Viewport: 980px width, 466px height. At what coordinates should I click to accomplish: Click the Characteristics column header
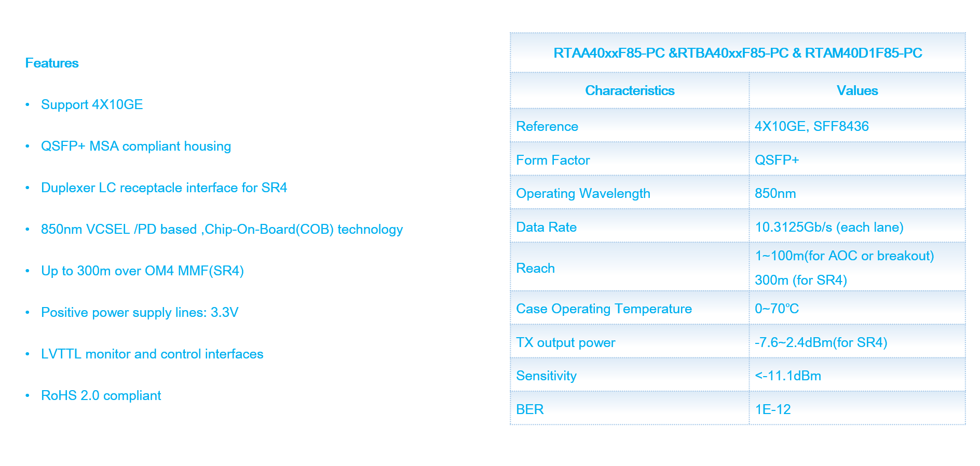[630, 90]
